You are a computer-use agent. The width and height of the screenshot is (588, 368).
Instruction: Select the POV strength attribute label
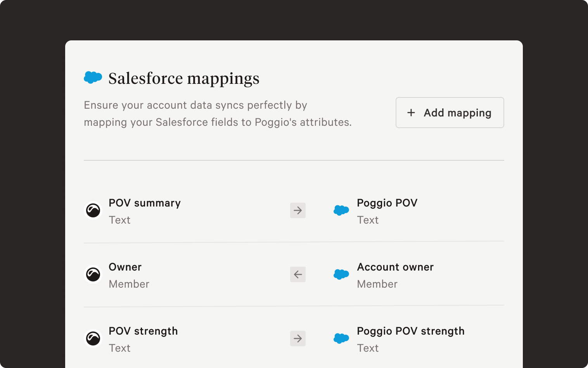143,331
